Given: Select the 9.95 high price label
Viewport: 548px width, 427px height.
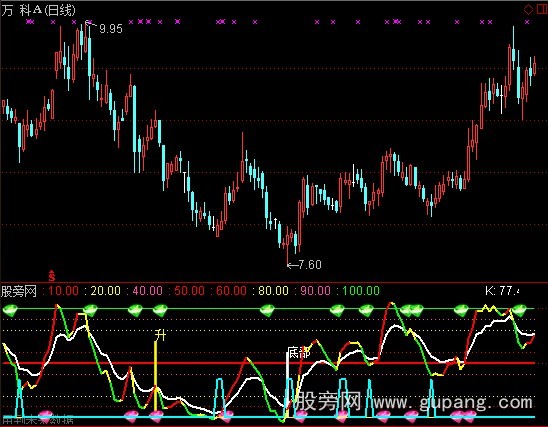Looking at the screenshot, I should coord(111,29).
